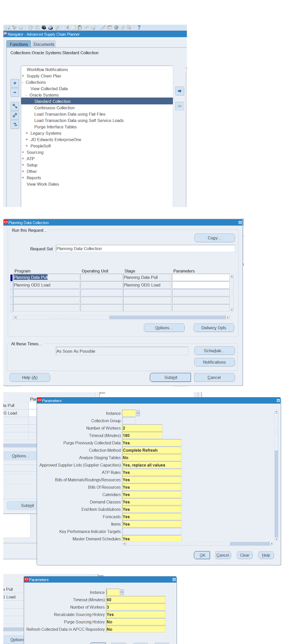290x644 pixels.
Task: Select View Work Dates entry
Action: coord(43,184)
